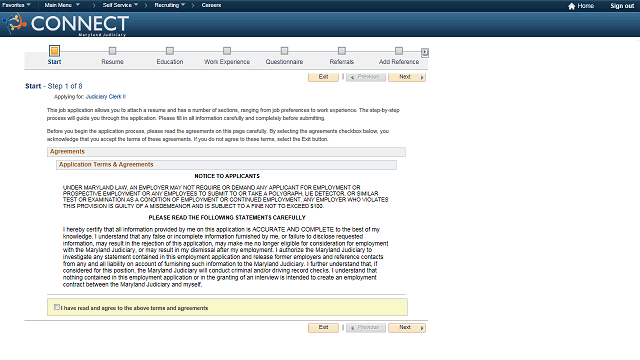Click the top Previous button
The height and width of the screenshot is (360, 640).
(x=366, y=77)
